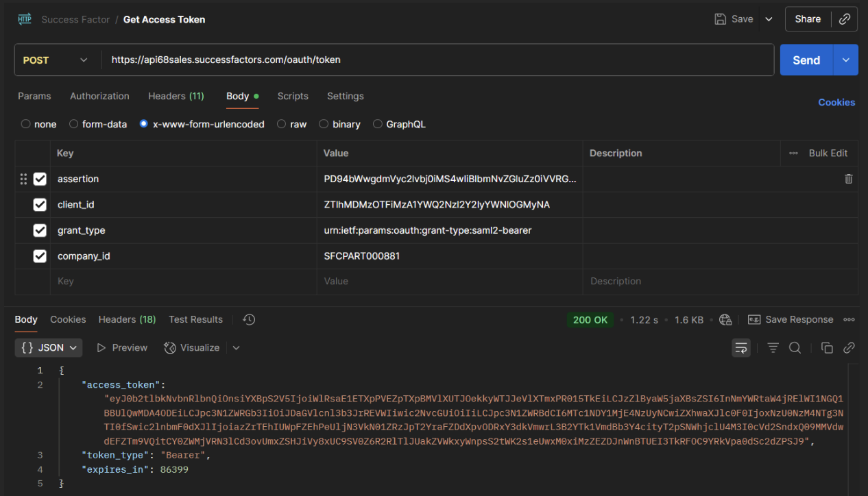Uncheck the assertion parameter checkbox
This screenshot has width=868, height=496.
[40, 179]
